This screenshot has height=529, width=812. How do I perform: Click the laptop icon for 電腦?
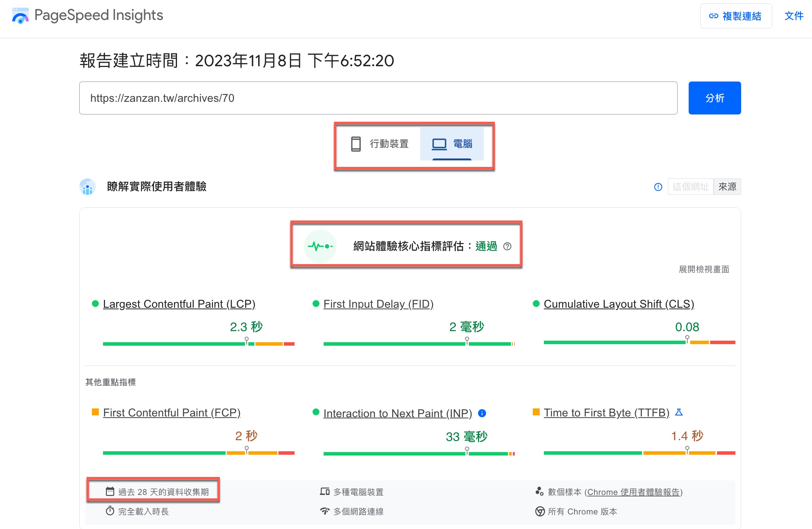pyautogui.click(x=439, y=144)
